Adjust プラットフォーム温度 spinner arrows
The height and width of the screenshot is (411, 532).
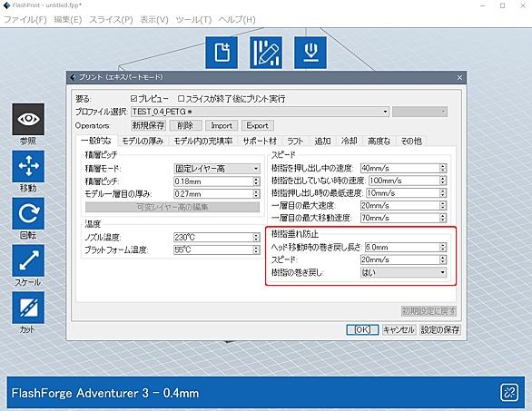point(257,250)
